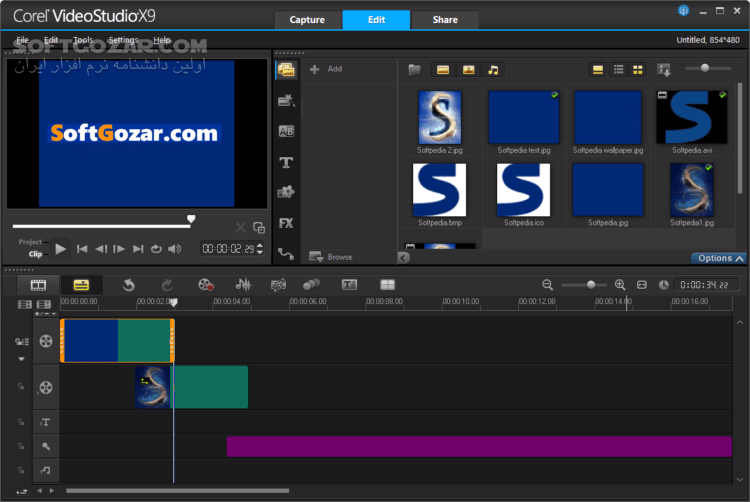Open the Media library panel icon

click(286, 70)
